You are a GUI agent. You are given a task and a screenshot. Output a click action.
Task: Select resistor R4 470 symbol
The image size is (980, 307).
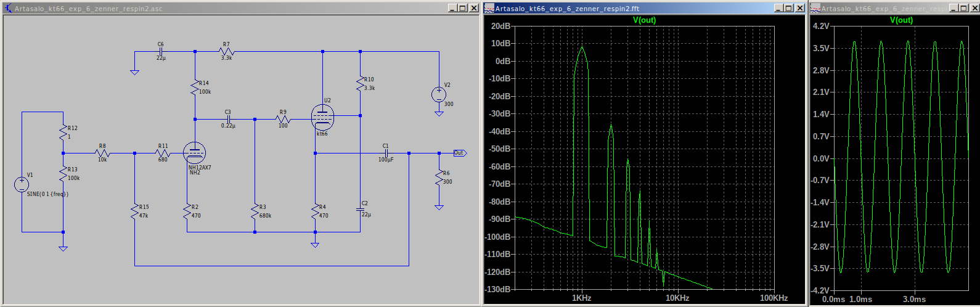[x=315, y=211]
